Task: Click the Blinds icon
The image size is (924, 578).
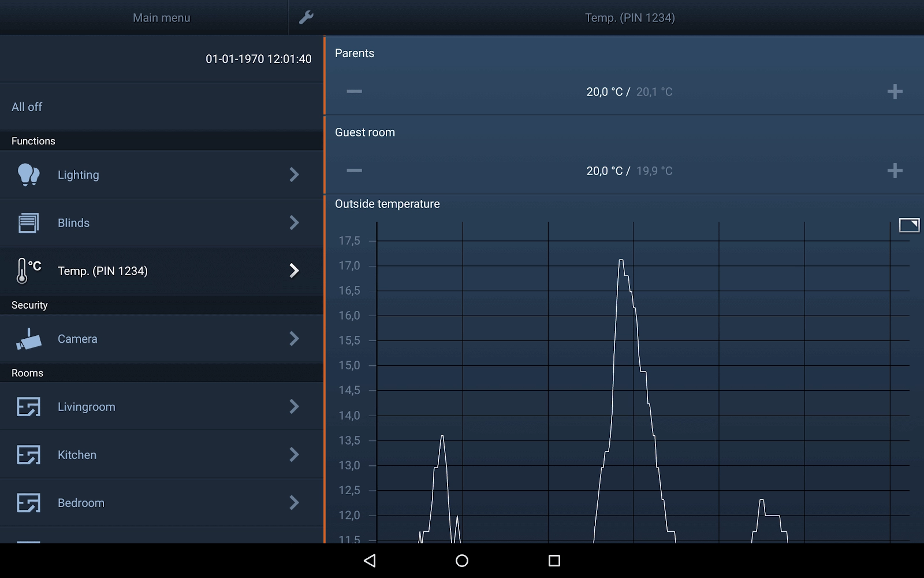Action: click(x=28, y=223)
